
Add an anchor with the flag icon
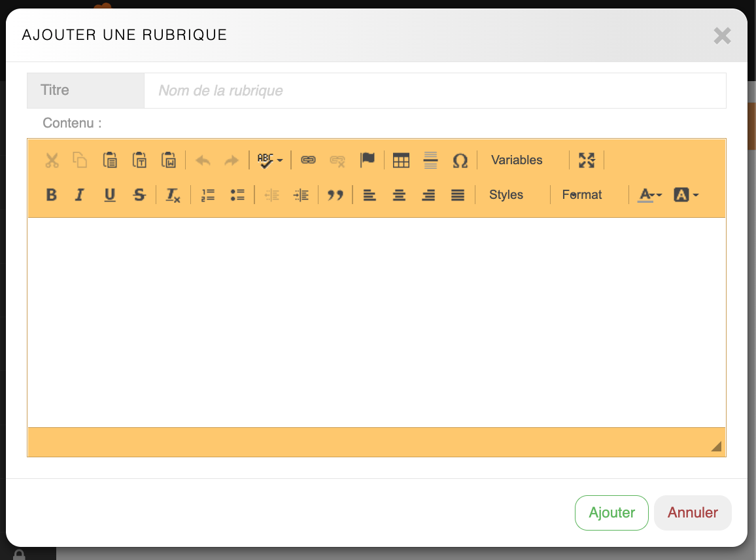pyautogui.click(x=368, y=160)
